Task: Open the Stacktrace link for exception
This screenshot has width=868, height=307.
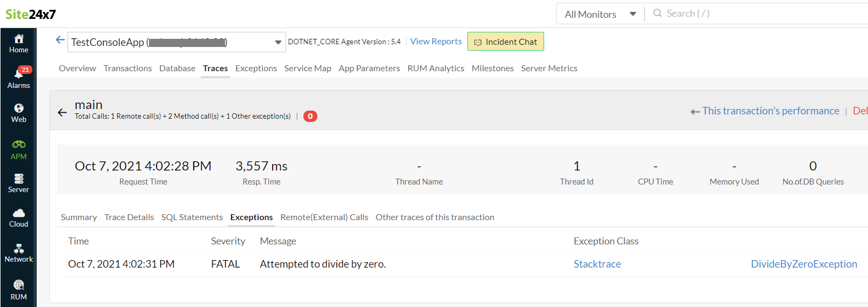Action: (597, 264)
